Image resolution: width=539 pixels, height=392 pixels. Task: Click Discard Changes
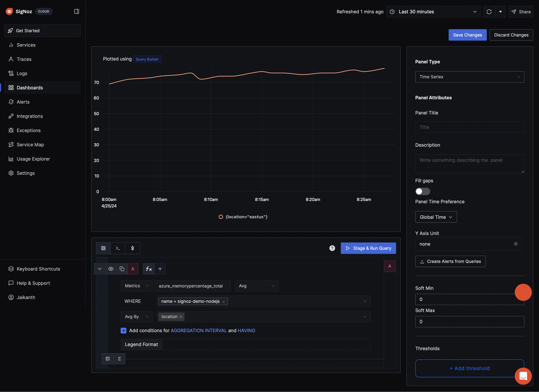pos(511,35)
